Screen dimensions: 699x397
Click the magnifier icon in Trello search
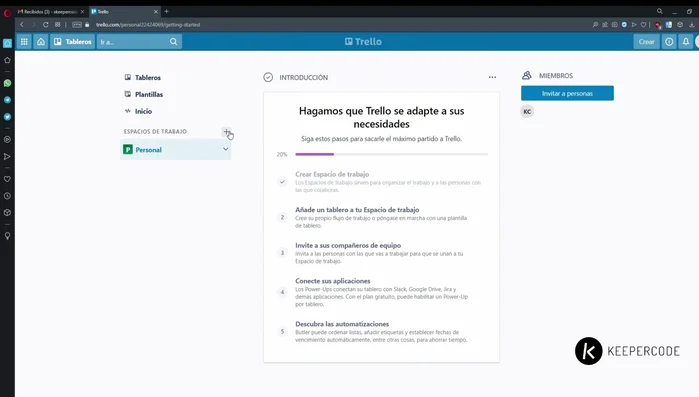pyautogui.click(x=173, y=41)
